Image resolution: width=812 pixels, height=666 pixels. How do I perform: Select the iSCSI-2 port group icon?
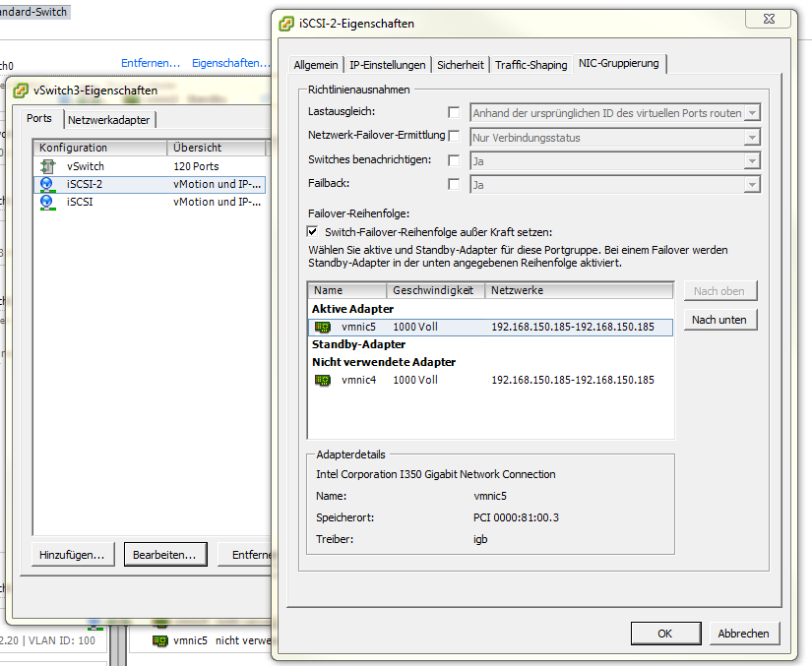click(x=46, y=184)
